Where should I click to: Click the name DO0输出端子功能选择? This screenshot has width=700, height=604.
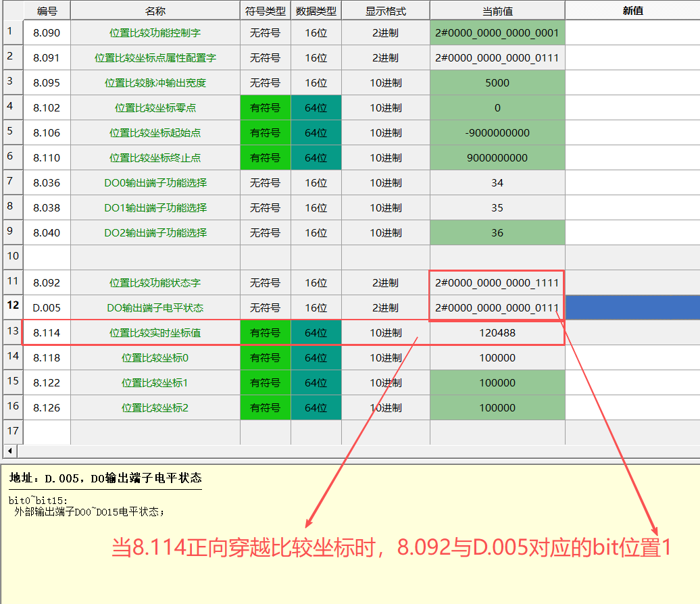(x=155, y=182)
